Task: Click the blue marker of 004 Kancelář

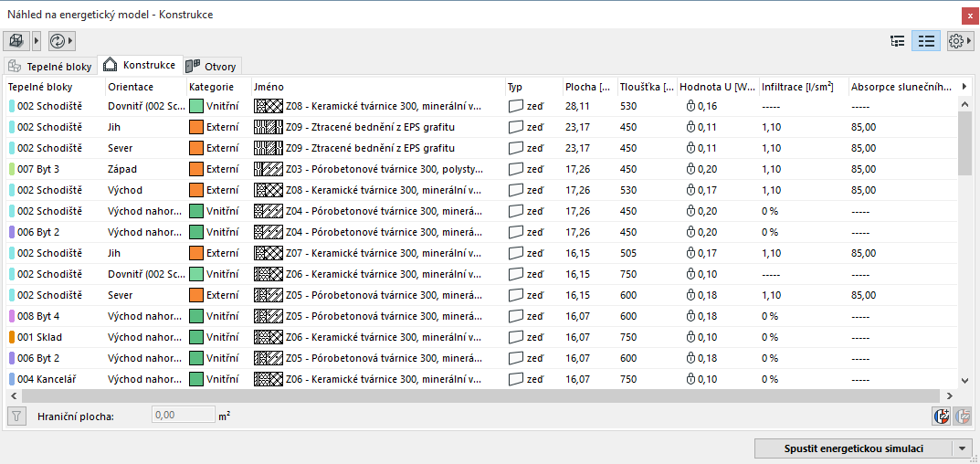Action: point(12,379)
